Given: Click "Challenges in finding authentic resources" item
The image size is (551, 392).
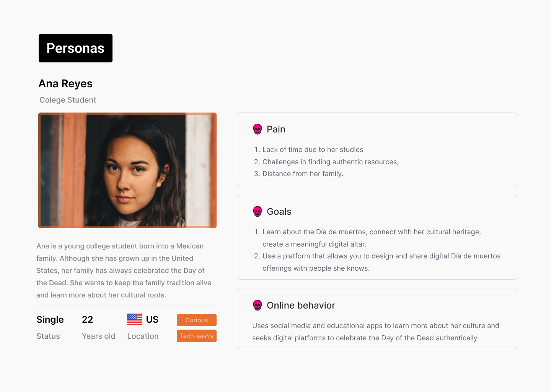Looking at the screenshot, I should pyautogui.click(x=330, y=162).
